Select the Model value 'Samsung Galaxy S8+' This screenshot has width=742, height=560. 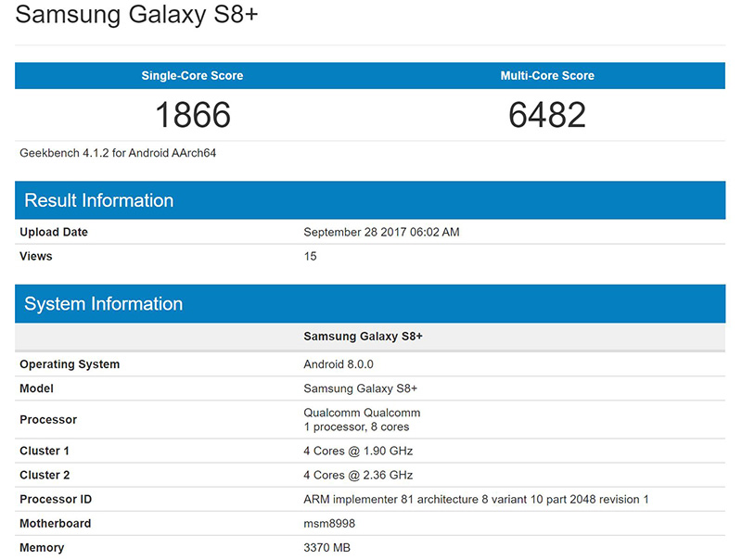pyautogui.click(x=360, y=388)
